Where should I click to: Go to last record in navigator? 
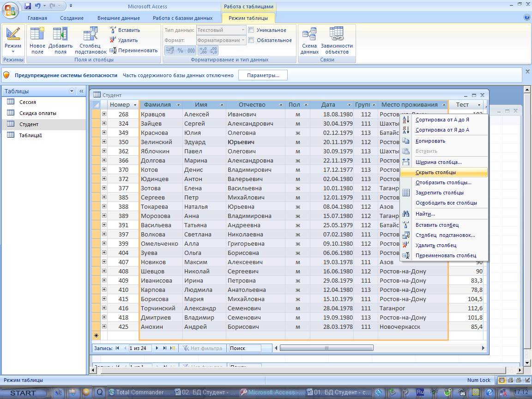(164, 348)
